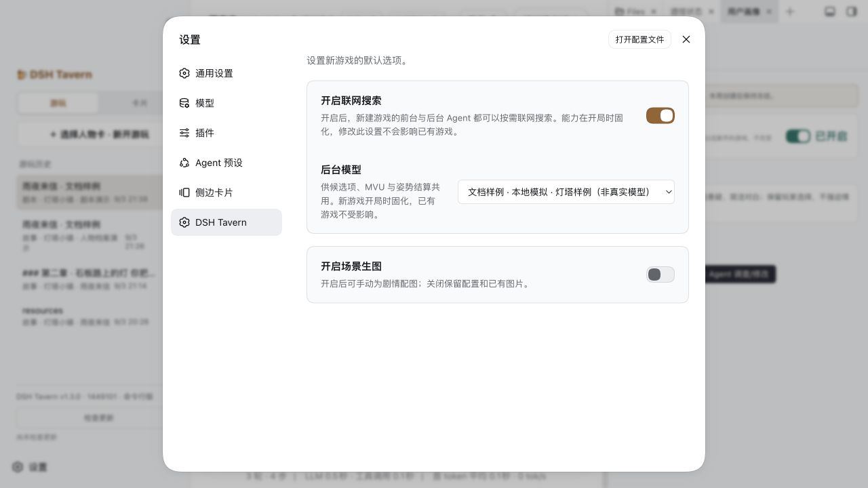This screenshot has height=488, width=868.
Task: Click the 模型 database icon in sidebar
Action: point(184,103)
